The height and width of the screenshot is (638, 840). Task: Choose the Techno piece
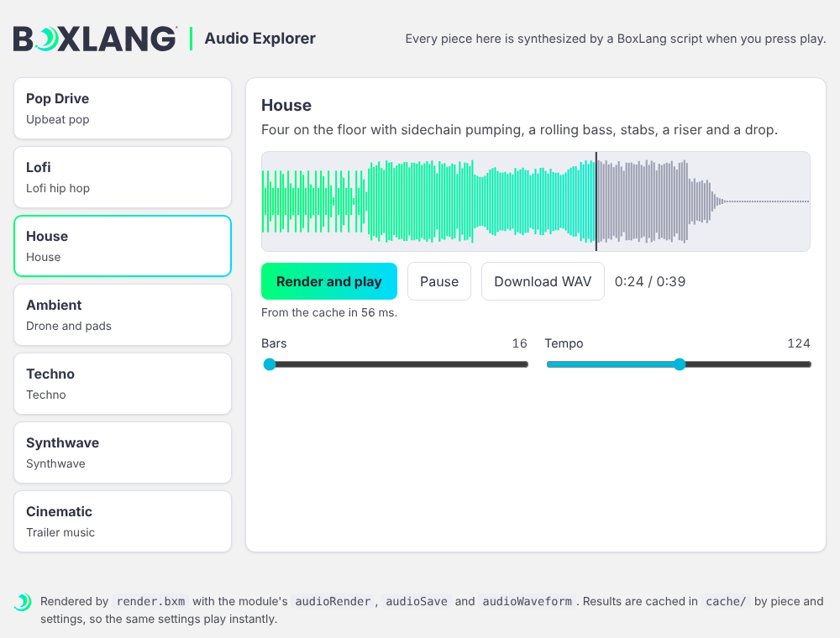tap(123, 384)
